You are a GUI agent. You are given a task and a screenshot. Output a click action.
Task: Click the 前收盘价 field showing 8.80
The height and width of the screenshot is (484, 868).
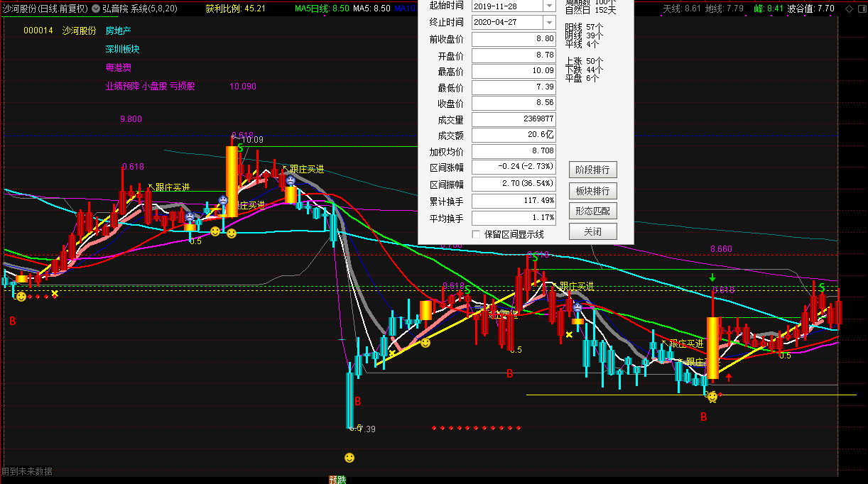point(514,39)
